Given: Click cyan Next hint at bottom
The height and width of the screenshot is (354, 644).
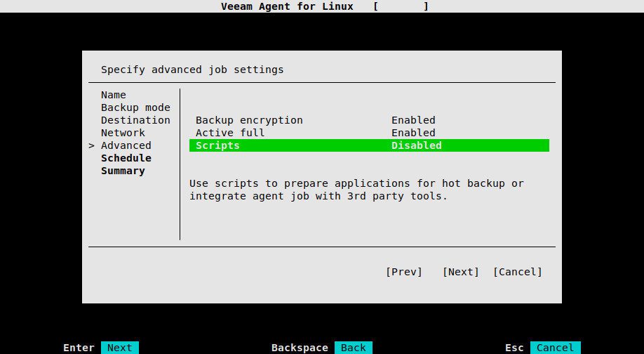Looking at the screenshot, I should point(119,348).
